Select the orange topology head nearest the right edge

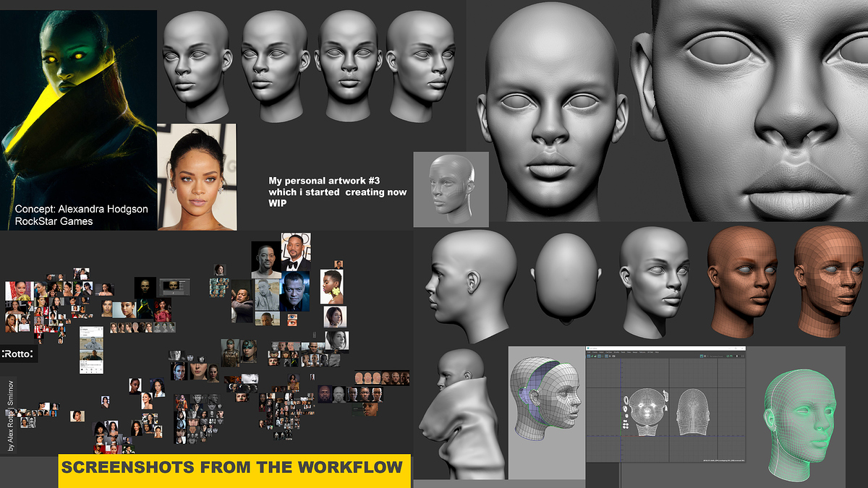[828, 281]
